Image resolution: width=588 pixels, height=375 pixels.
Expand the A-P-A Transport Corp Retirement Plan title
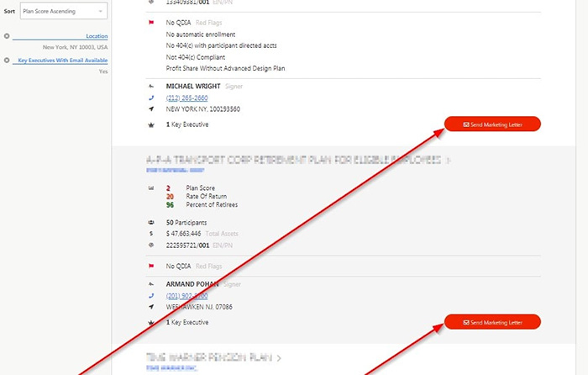click(x=298, y=159)
